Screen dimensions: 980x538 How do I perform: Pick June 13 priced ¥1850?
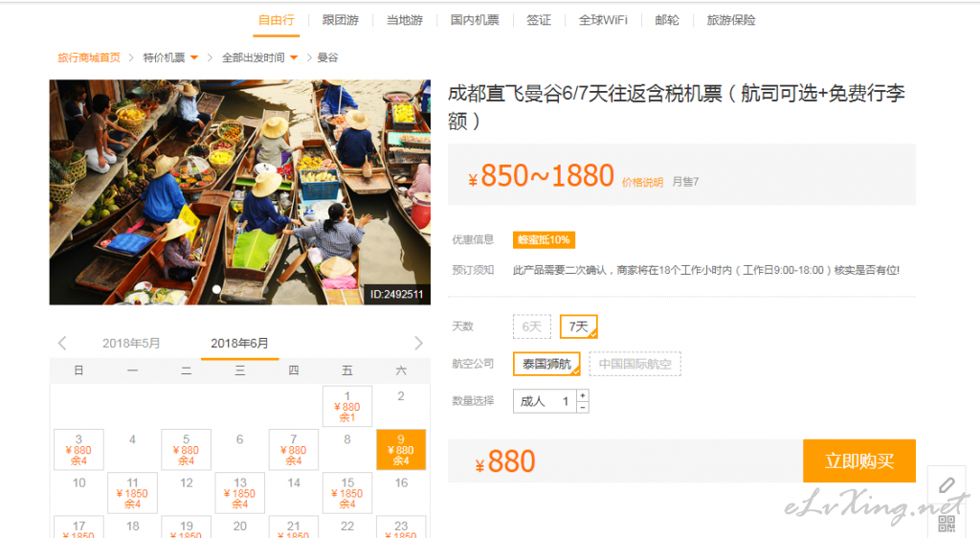(x=240, y=493)
